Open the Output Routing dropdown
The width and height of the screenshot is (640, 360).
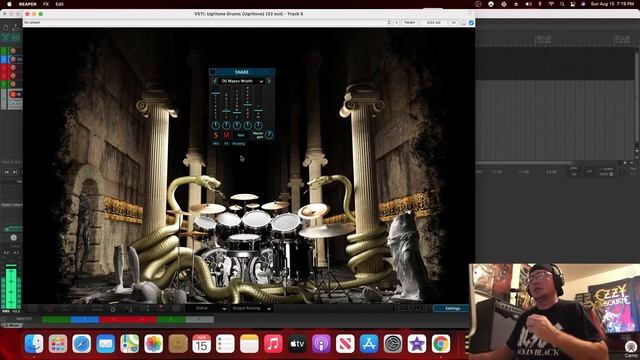(251, 309)
